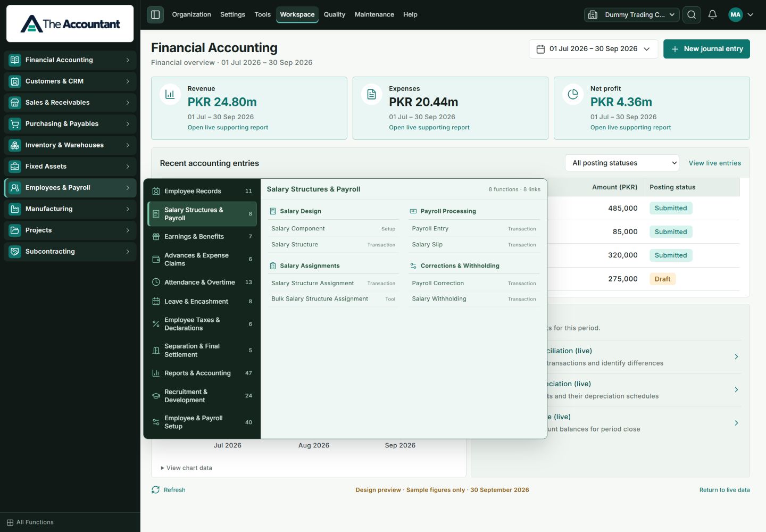Open the Workspace menu tab
The height and width of the screenshot is (532, 766).
(297, 14)
